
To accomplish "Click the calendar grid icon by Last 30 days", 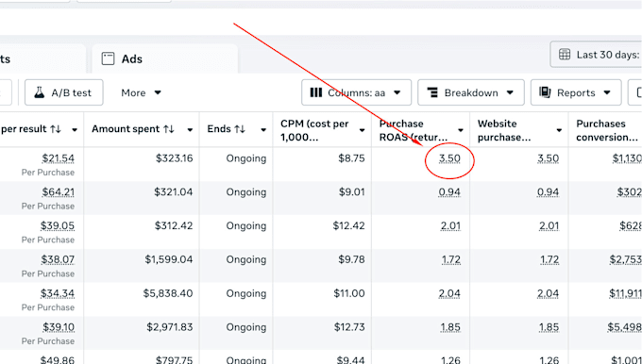I will tap(565, 55).
